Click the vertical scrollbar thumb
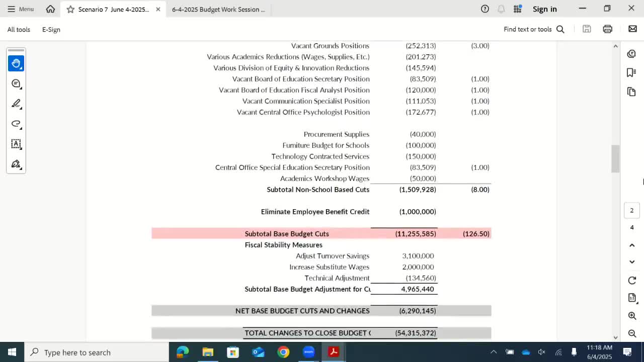The width and height of the screenshot is (644, 362). 615,159
